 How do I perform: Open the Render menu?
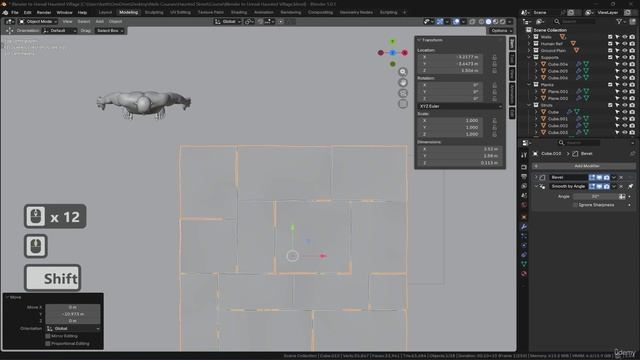(44, 13)
